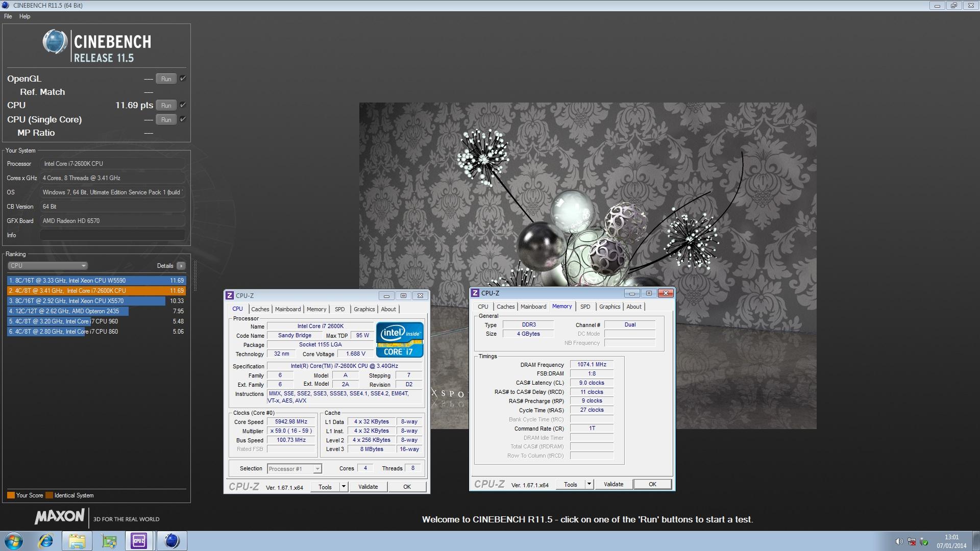Click the Intel Core i7 logo
Screen dimensions: 980x551
(400, 339)
